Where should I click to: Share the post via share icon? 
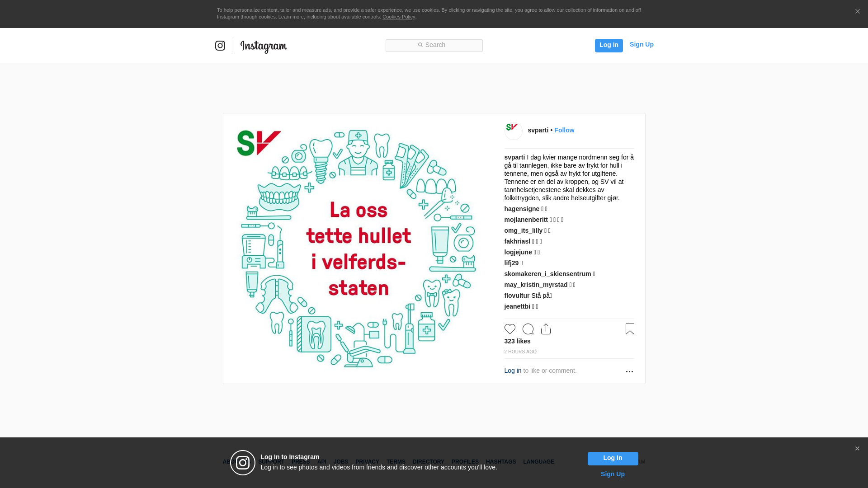coord(546,329)
